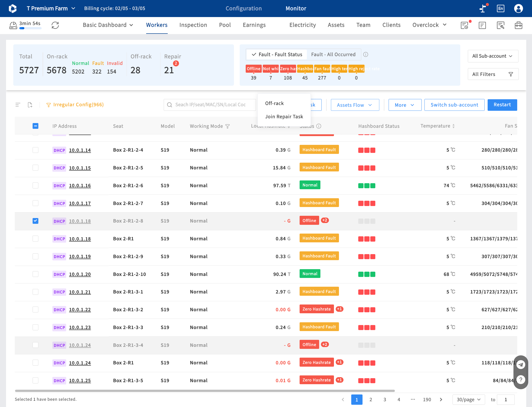Open the Irregular Config(966) filter
532x407 pixels.
75,105
